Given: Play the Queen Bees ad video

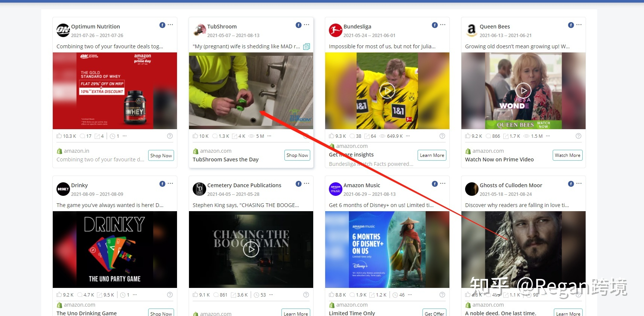Looking at the screenshot, I should point(524,91).
